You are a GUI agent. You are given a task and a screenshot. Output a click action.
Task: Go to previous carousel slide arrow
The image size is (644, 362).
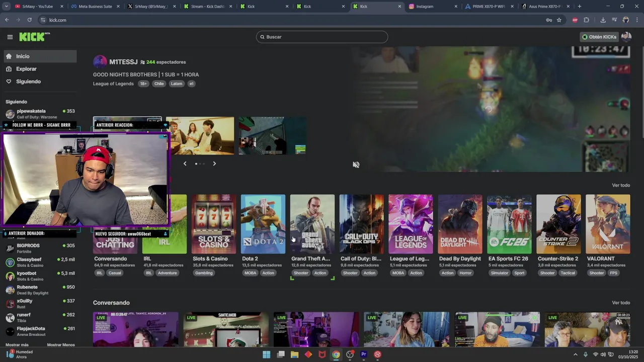[x=185, y=163]
